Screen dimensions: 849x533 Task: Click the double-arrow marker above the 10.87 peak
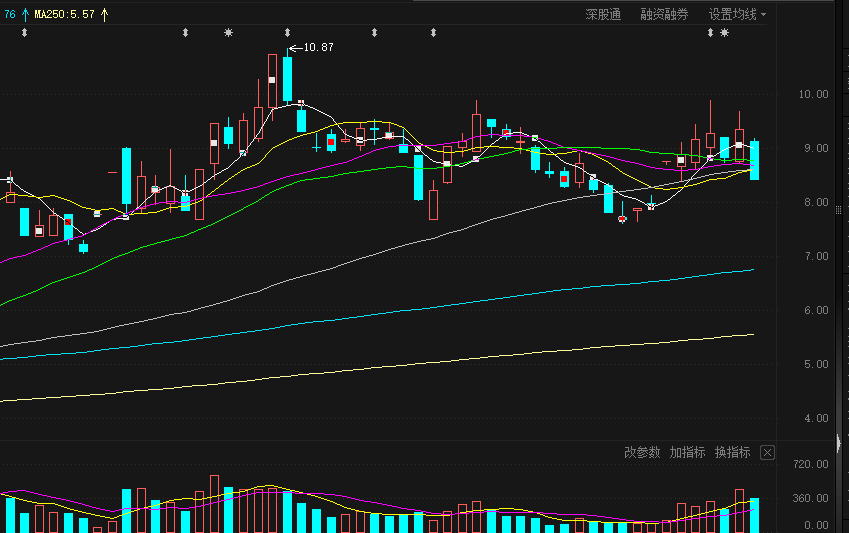[288, 33]
